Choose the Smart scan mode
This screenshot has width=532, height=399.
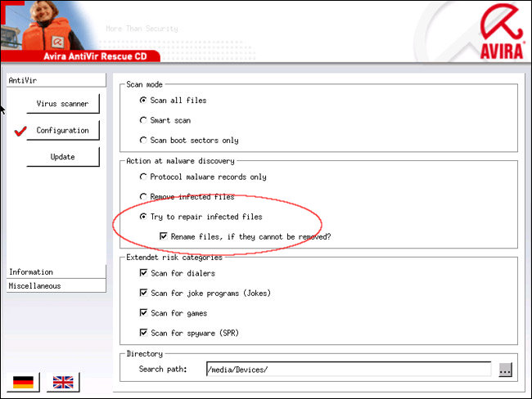click(x=143, y=120)
